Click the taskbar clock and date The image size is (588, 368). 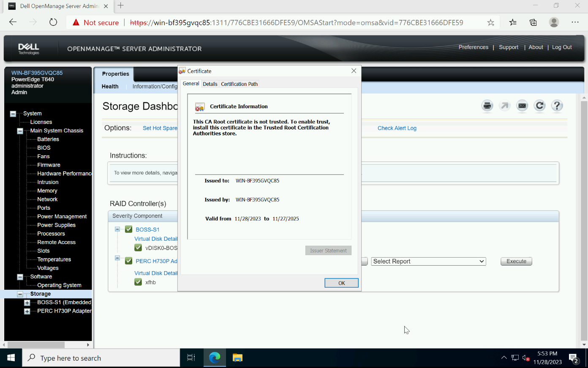pos(547,358)
